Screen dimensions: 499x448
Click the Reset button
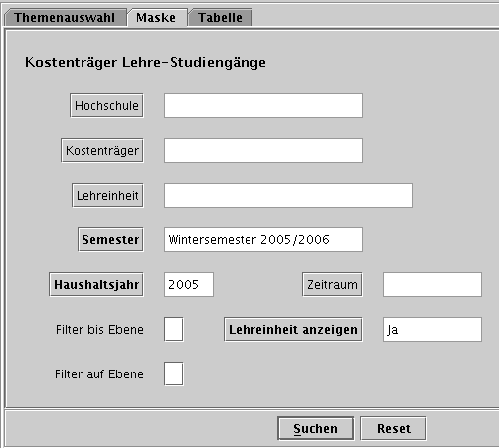(394, 428)
